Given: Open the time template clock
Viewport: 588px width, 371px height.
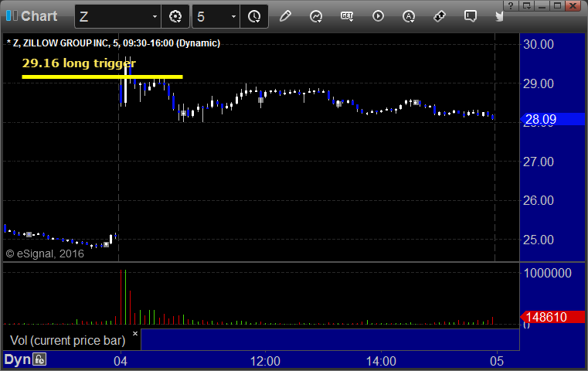Looking at the screenshot, I should pos(254,16).
